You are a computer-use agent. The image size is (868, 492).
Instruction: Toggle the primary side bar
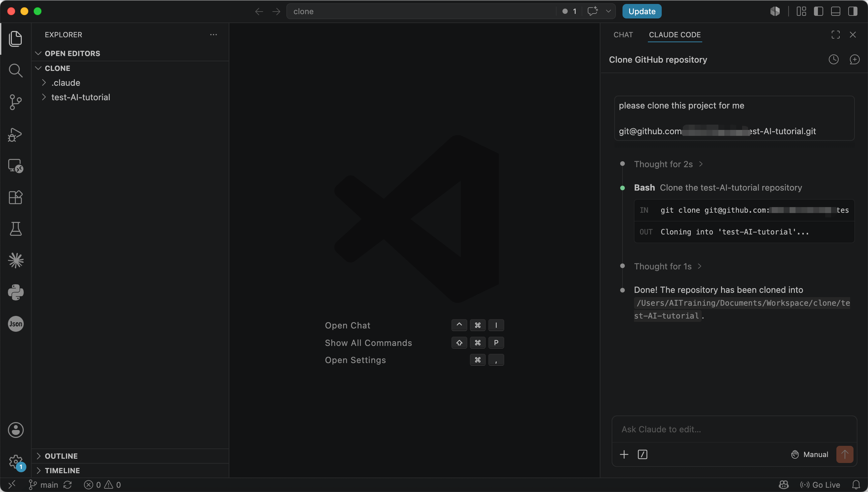tap(818, 11)
